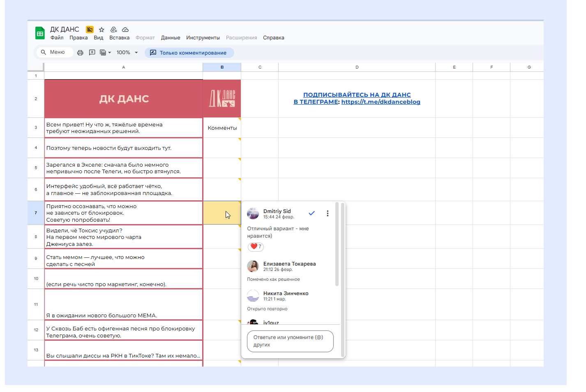Add a shortcut to Google Drive
Image resolution: width=586 pixels, height=392 pixels.
point(114,30)
